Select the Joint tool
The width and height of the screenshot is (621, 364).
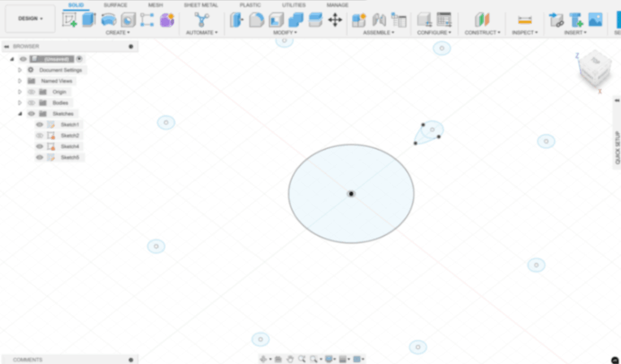tap(379, 20)
